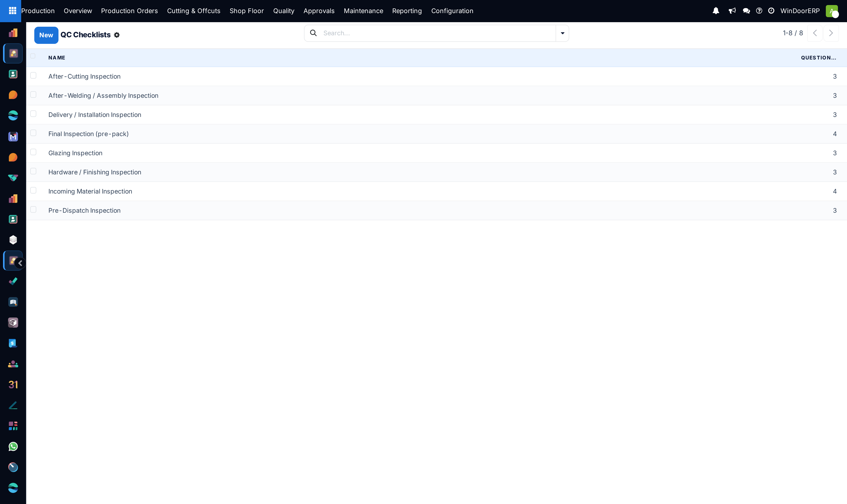847x504 pixels.
Task: Go to the Overview menu item
Action: click(78, 11)
